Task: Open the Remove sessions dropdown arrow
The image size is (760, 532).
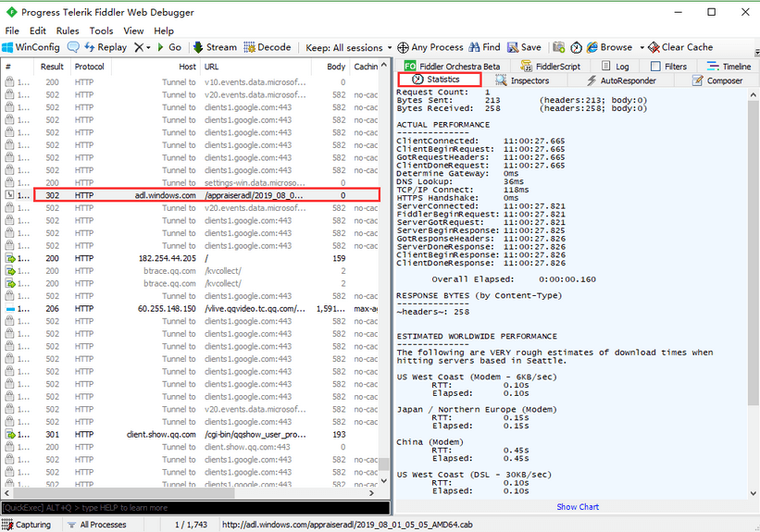Action: pos(148,47)
